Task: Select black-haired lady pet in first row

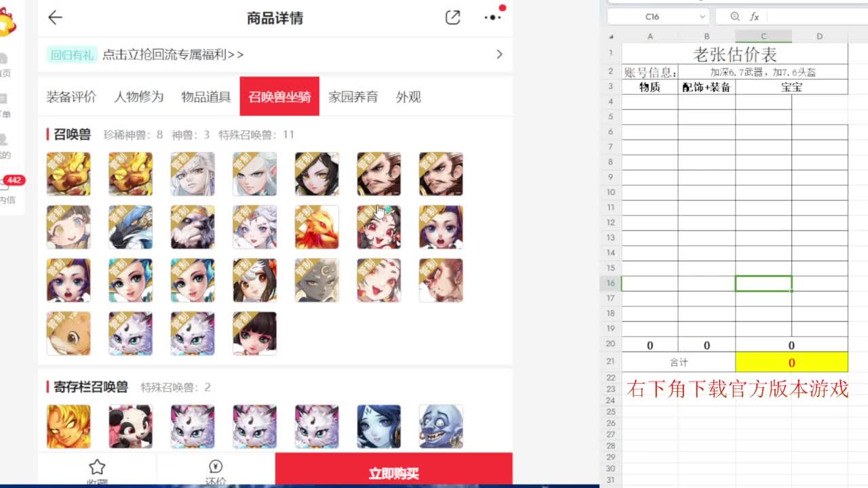Action: 317,174
